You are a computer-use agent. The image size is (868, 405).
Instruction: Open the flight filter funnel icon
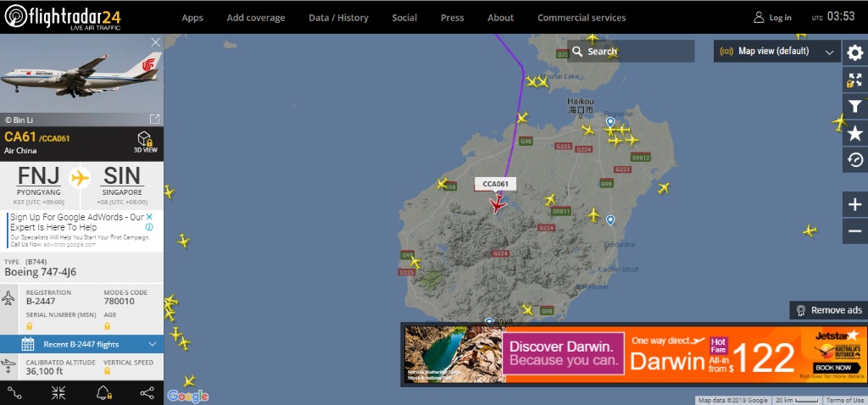(x=854, y=106)
